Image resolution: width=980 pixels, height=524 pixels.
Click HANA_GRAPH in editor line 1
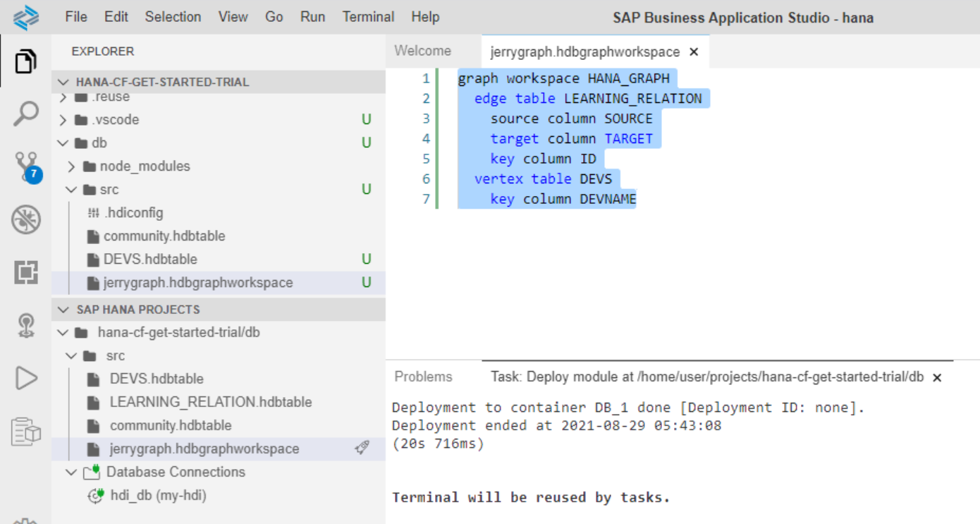click(x=629, y=78)
